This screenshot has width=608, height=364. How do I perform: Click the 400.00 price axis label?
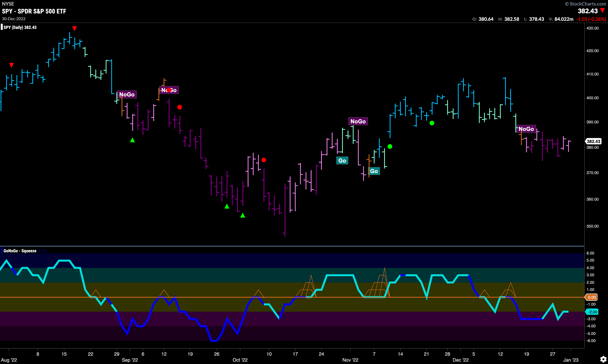pos(592,98)
